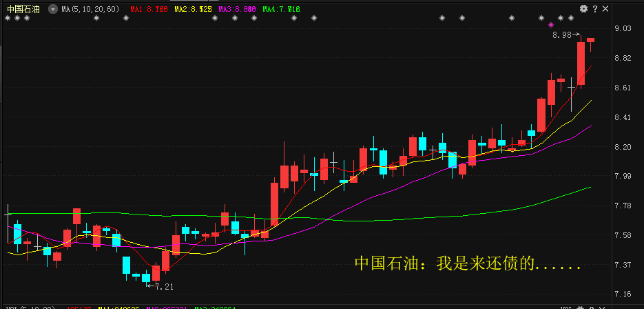Select the cyan candlestick at the 7.21 low

point(146,278)
